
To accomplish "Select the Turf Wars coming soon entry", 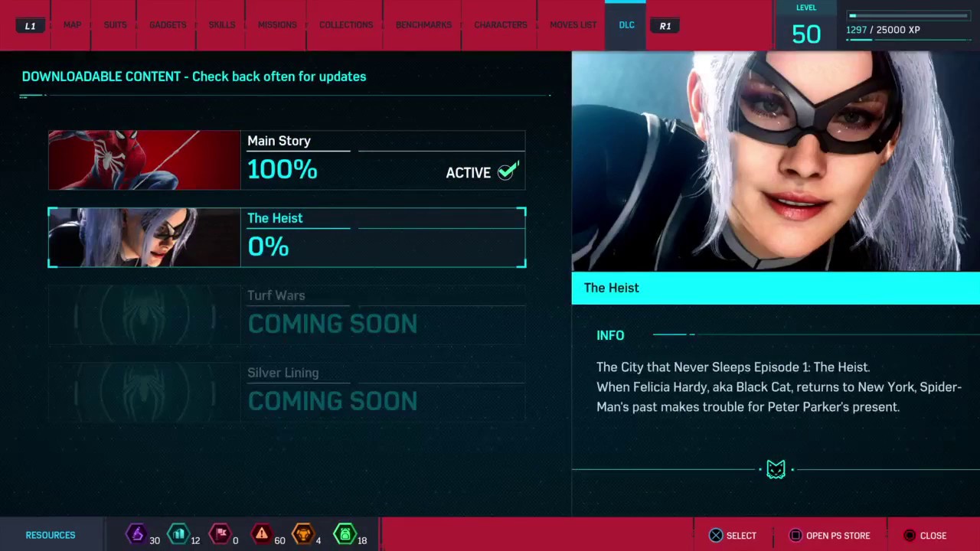I will tap(287, 315).
